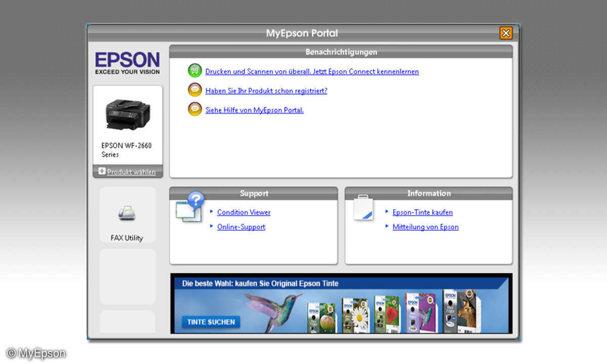Click the Benachrichtigungen panel header
Screen dimensions: 607x364
[341, 52]
